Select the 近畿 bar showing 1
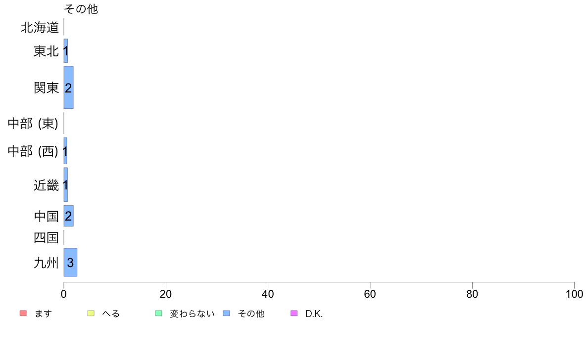 pos(66,185)
